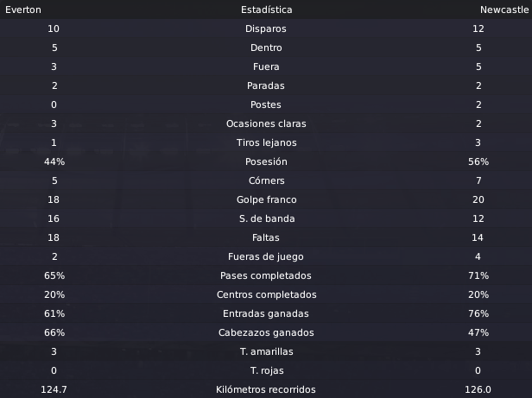Select the Entradas ganadas row
The width and height of the screenshot is (532, 398).
click(x=266, y=313)
